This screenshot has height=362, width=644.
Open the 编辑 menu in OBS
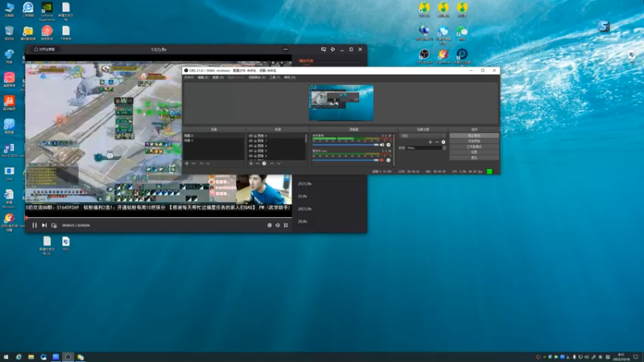203,77
